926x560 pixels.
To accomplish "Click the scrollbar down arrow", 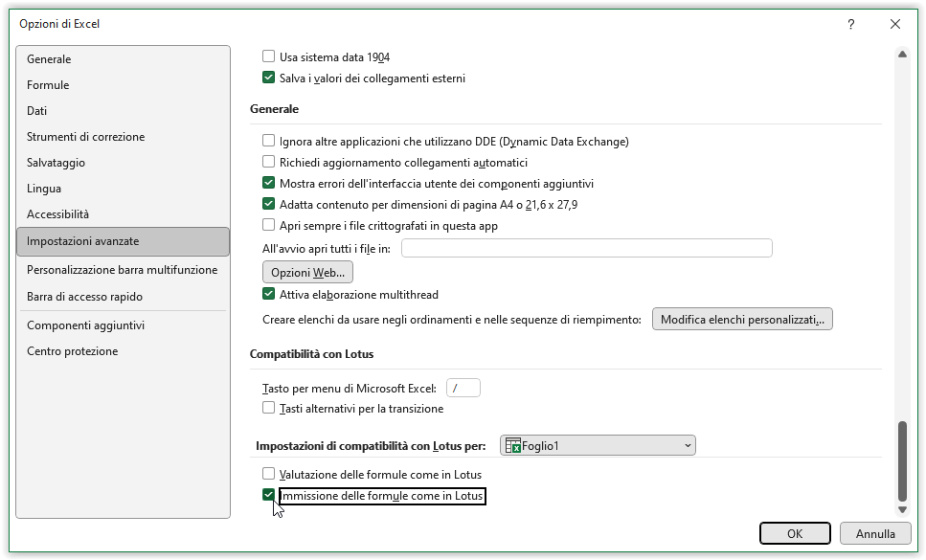I will pyautogui.click(x=902, y=510).
